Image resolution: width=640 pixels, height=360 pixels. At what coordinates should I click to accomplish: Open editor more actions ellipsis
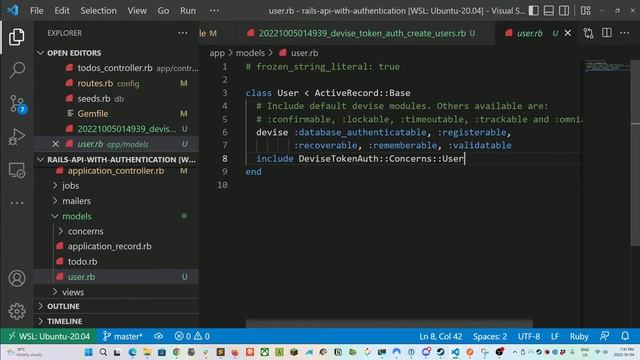624,33
